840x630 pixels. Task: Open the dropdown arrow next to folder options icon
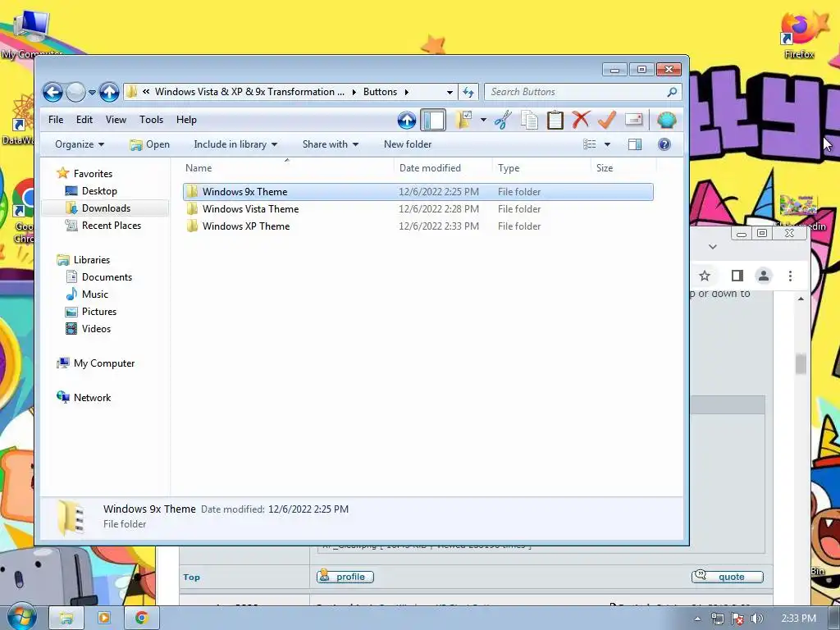[483, 120]
